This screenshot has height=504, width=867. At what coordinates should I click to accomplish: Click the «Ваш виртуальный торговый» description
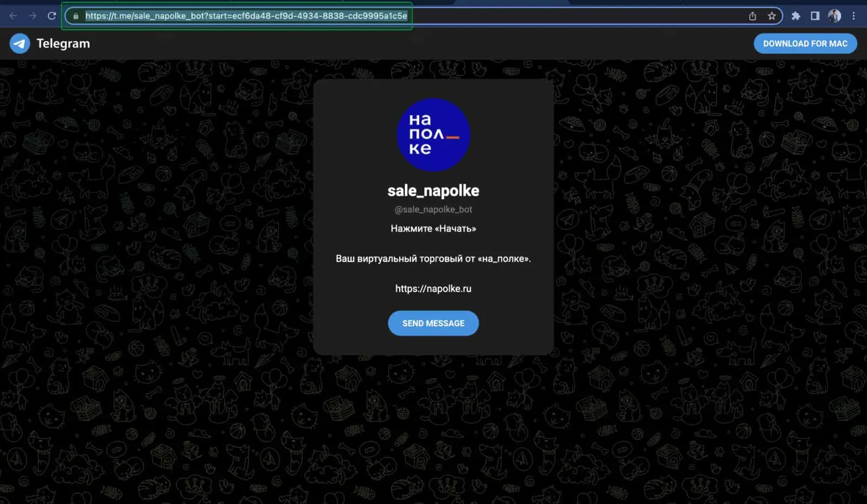point(433,259)
